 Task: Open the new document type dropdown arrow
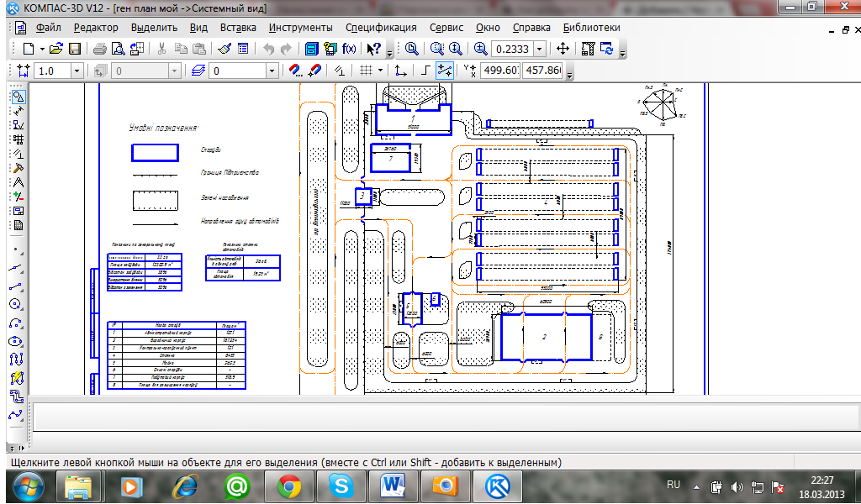coord(42,49)
